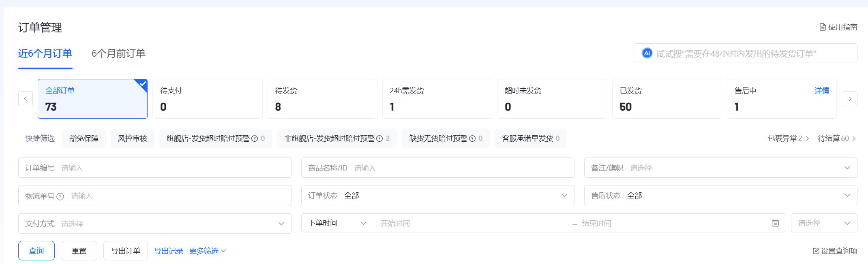Select the 待发货 status card

click(322, 99)
